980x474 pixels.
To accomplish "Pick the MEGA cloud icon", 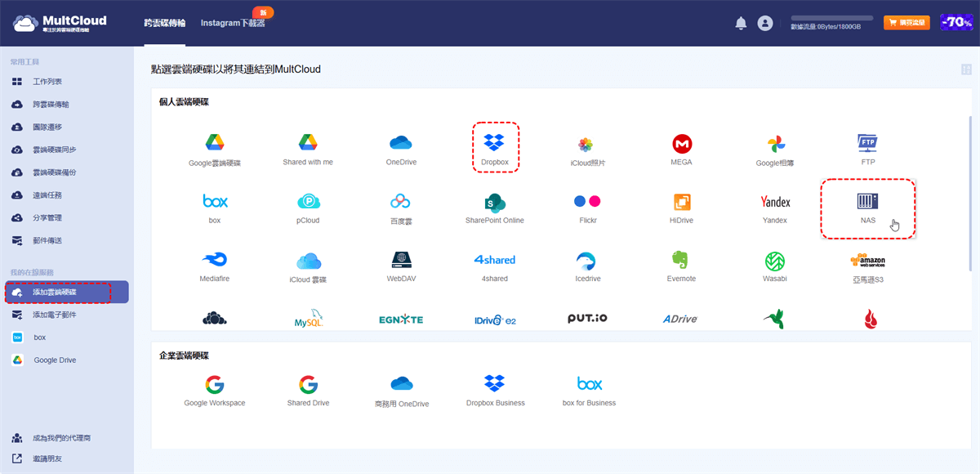I will tap(681, 144).
